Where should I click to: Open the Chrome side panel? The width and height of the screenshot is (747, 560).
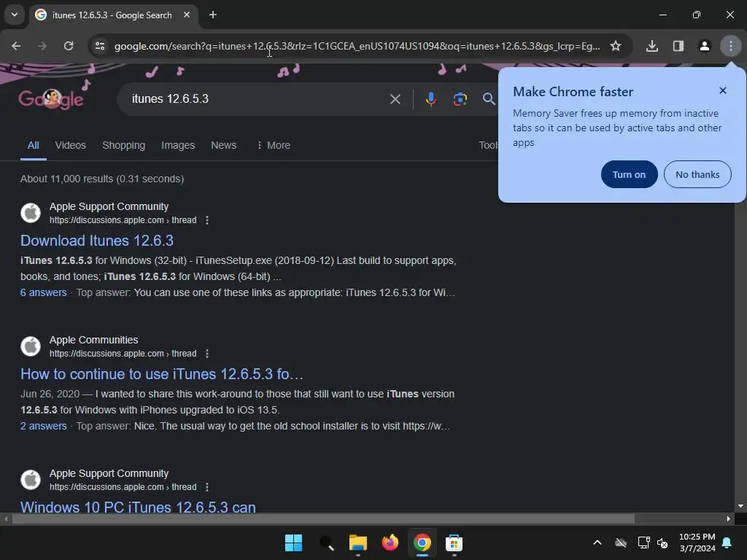(678, 46)
